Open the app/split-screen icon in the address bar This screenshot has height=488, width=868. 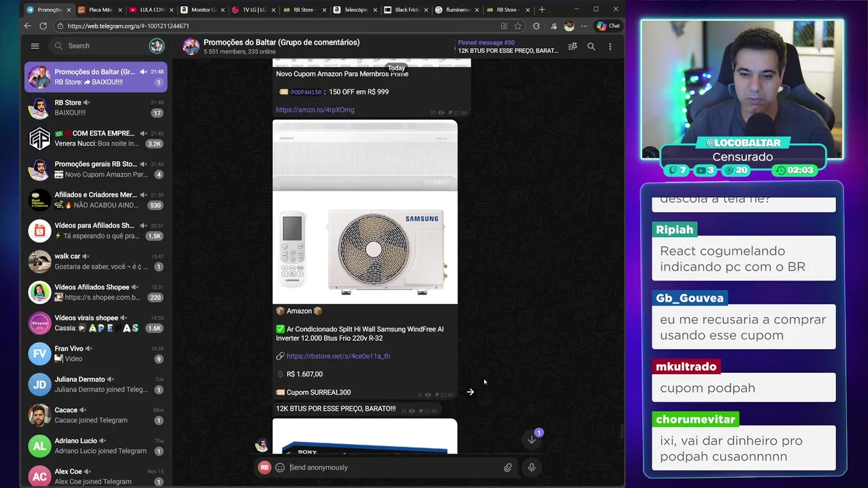click(504, 26)
